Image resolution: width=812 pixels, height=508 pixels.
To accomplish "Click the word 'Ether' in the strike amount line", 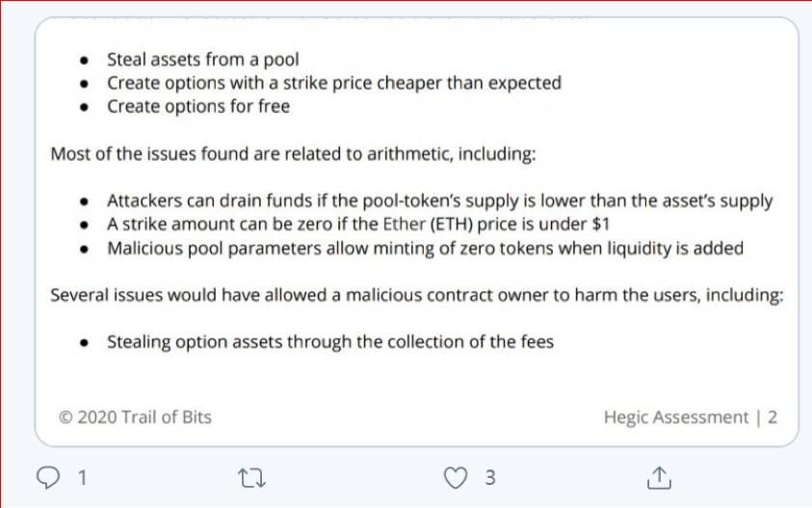I will pos(404,224).
